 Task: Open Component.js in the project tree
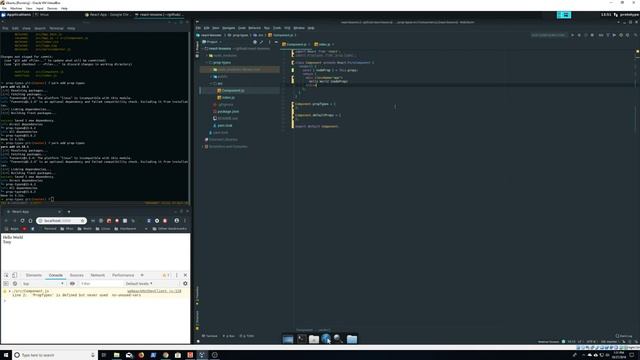click(233, 91)
